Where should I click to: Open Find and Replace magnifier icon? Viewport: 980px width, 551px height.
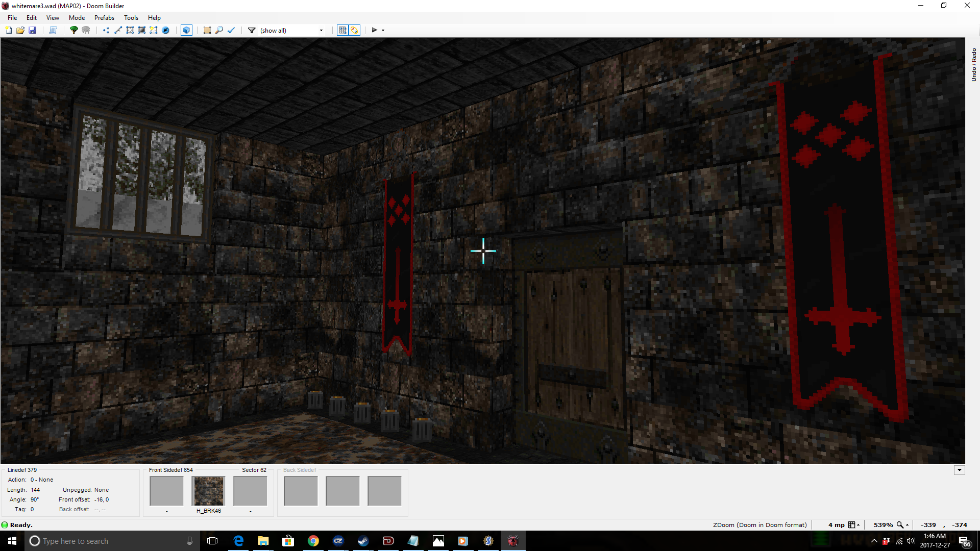point(219,30)
